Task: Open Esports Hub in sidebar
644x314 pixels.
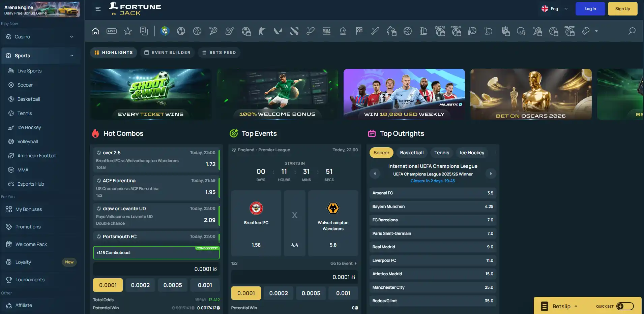Action: [x=31, y=184]
